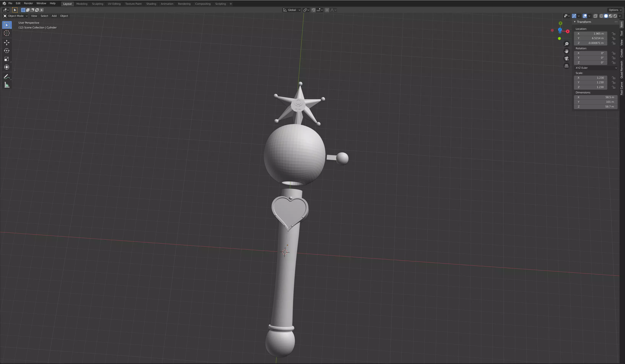Open the Render menu

(28, 3)
